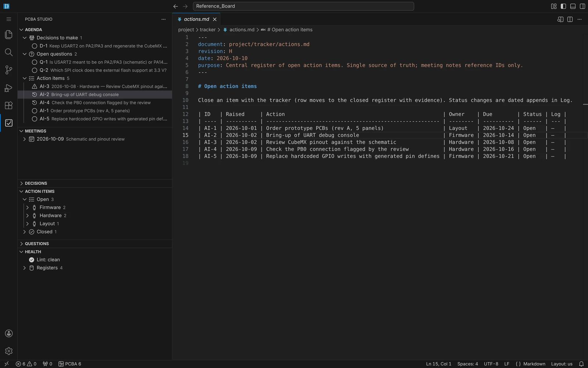Collapse the Open questions group

(25, 54)
